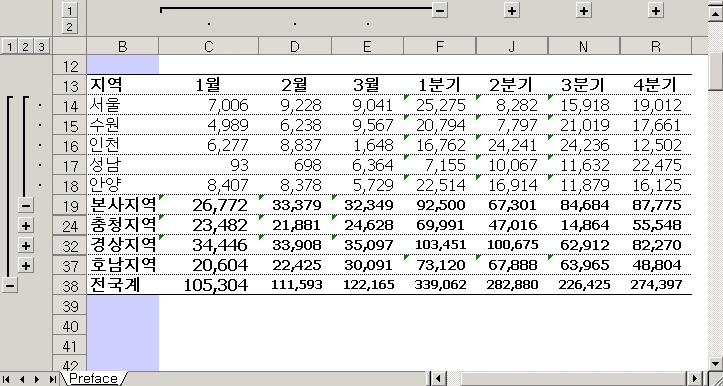Select the 호남지역 subtotal label
This screenshot has width=723, height=386.
[x=123, y=265]
